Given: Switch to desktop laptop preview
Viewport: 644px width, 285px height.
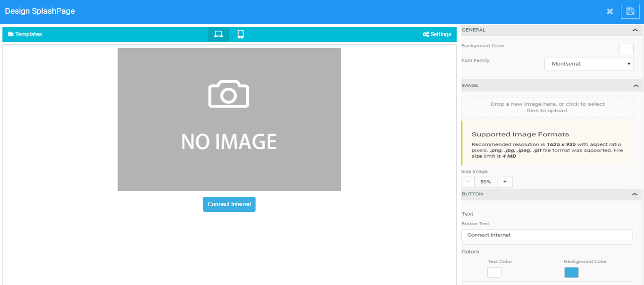Looking at the screenshot, I should pyautogui.click(x=218, y=34).
